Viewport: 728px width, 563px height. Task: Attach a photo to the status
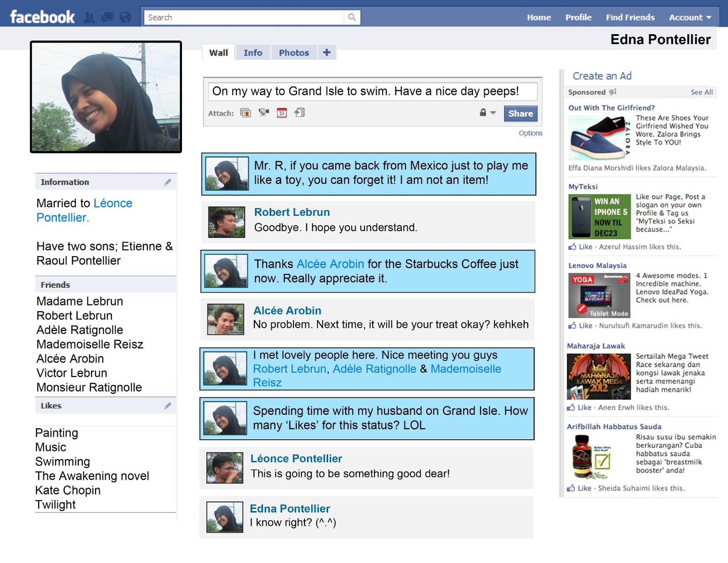point(246,113)
